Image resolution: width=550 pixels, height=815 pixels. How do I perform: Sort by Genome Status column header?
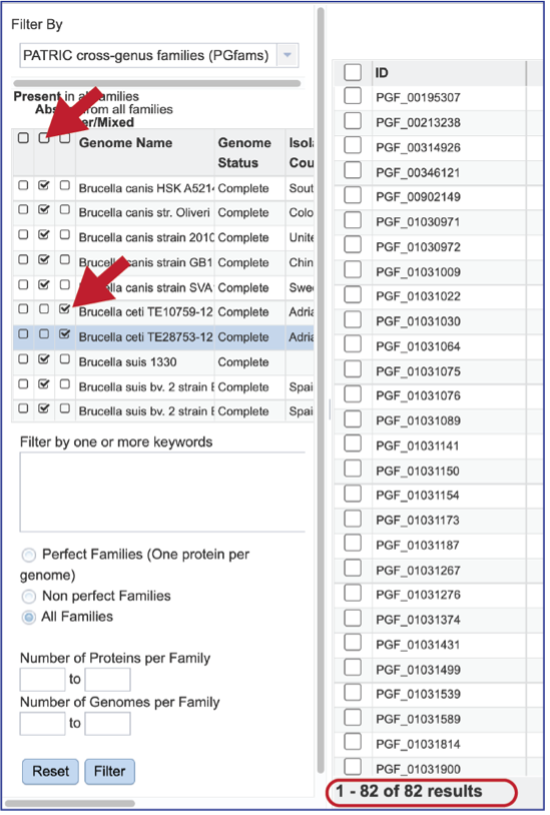point(245,153)
